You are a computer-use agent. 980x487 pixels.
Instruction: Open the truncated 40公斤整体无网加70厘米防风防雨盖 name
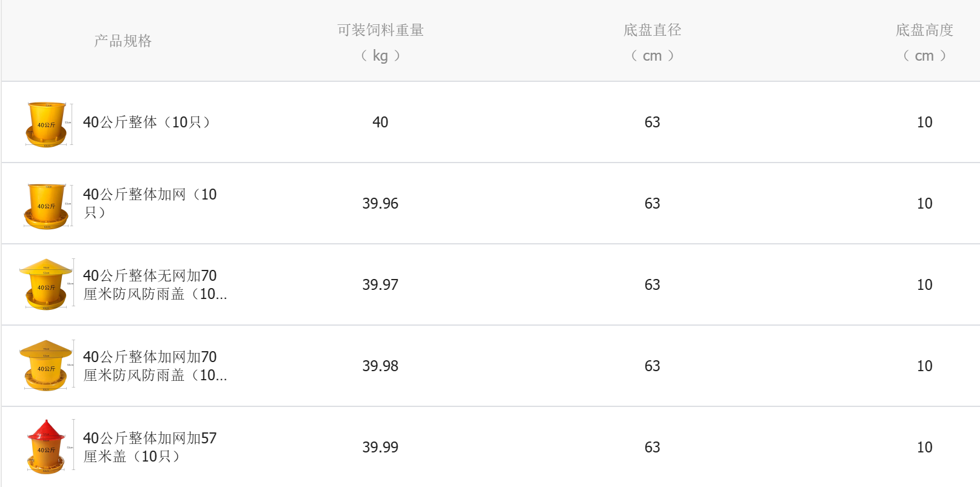click(155, 284)
